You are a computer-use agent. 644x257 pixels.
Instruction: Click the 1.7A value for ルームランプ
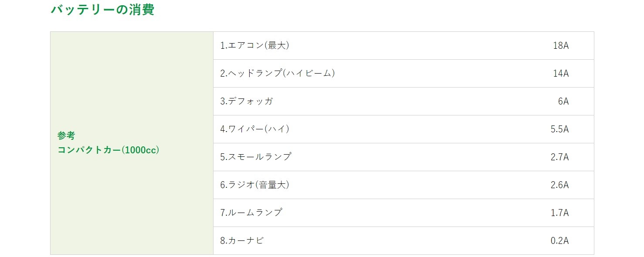(x=559, y=213)
